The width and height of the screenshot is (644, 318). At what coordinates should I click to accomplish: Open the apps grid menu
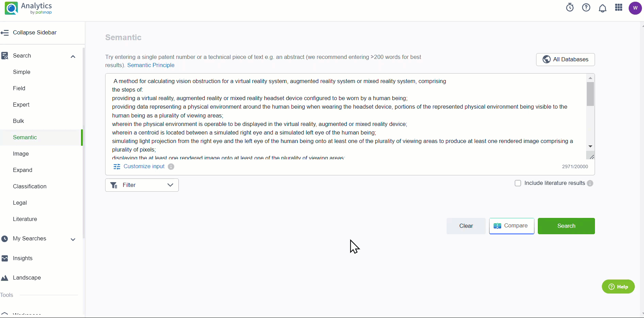619,7
